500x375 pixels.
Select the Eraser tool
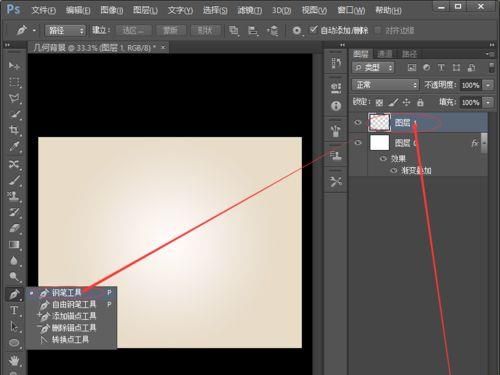click(x=14, y=229)
